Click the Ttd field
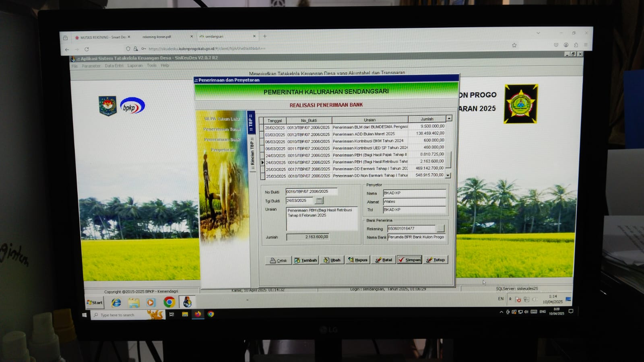Image resolution: width=644 pixels, height=362 pixels. tap(414, 210)
